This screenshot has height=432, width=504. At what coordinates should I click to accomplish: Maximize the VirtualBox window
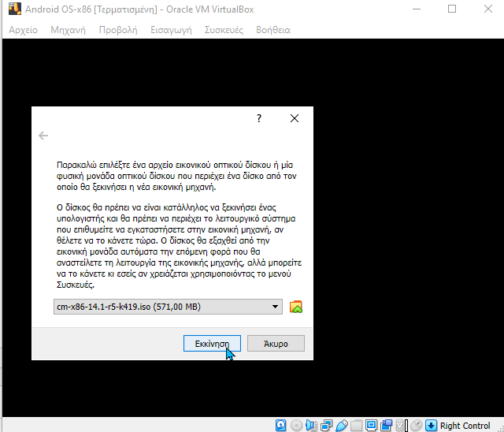(x=452, y=9)
